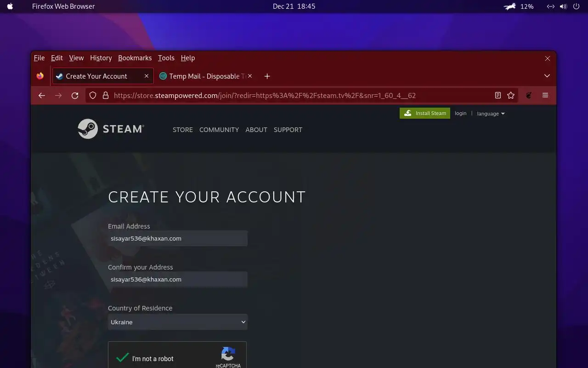Bookmark this page with the star icon
The width and height of the screenshot is (588, 368).
coord(511,95)
